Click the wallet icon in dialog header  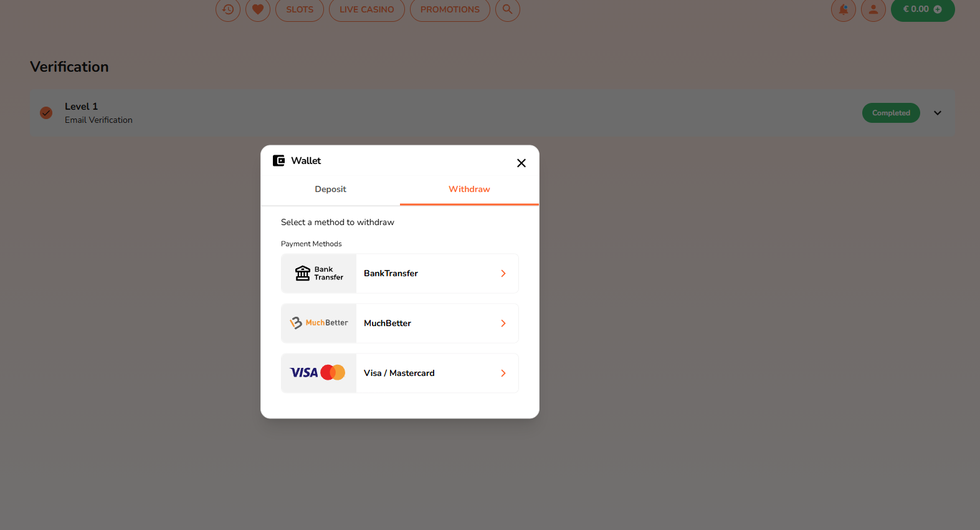[278, 161]
